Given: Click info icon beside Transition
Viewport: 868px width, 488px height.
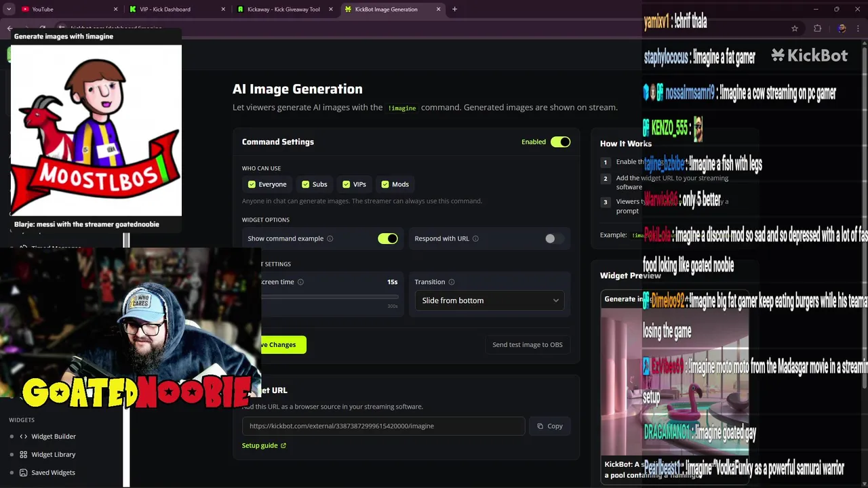Looking at the screenshot, I should (452, 282).
